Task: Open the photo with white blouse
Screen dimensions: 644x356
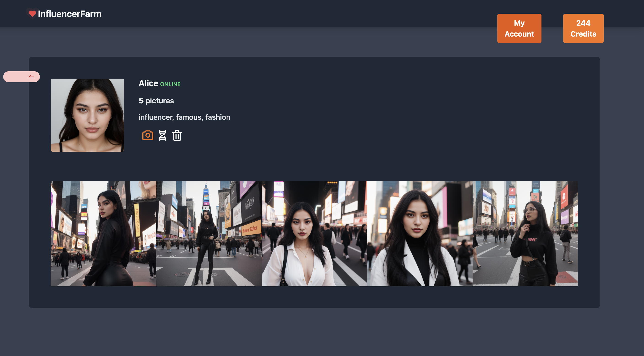Action: 314,234
